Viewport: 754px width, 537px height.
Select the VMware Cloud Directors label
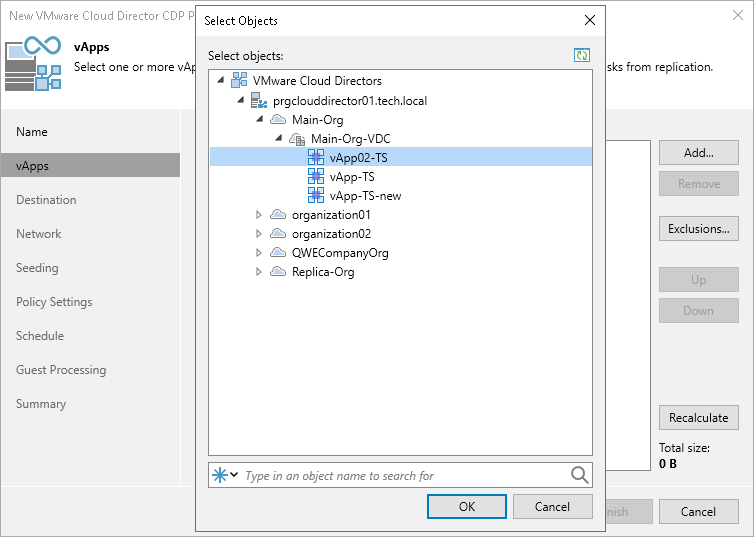317,81
